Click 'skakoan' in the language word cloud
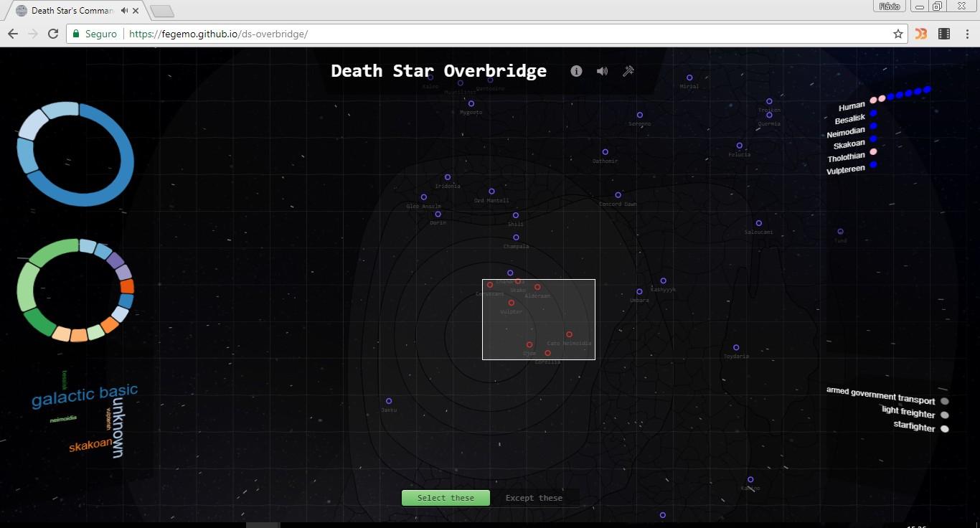 (x=90, y=445)
